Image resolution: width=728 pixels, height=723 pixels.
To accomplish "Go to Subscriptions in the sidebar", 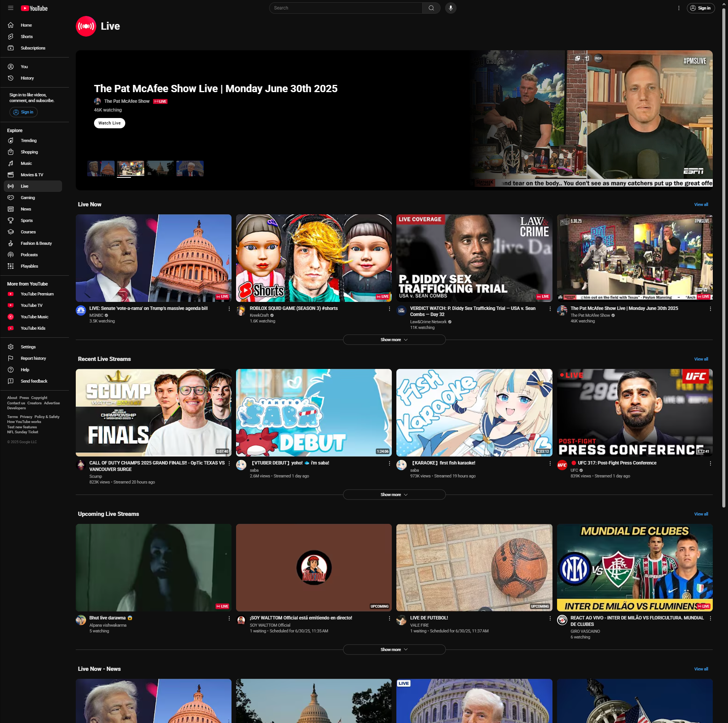I will (x=33, y=48).
